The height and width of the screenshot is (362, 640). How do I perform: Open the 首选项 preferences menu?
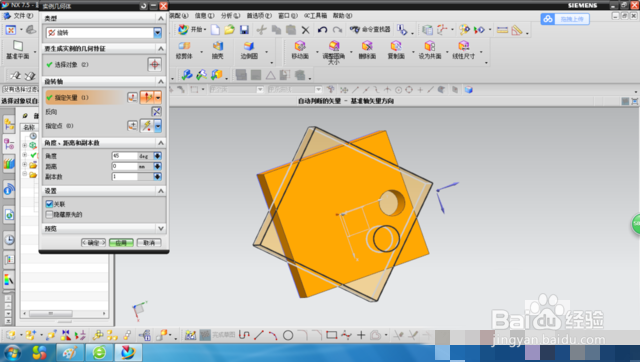pyautogui.click(x=259, y=16)
